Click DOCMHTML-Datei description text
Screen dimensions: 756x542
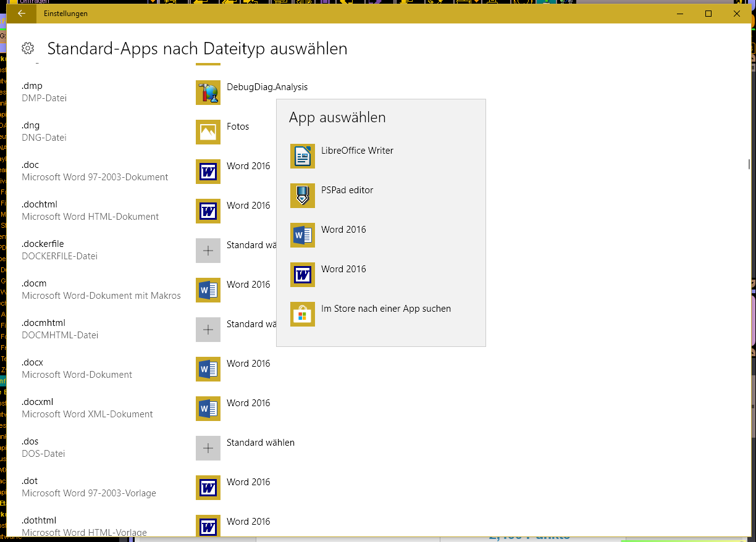tap(60, 335)
